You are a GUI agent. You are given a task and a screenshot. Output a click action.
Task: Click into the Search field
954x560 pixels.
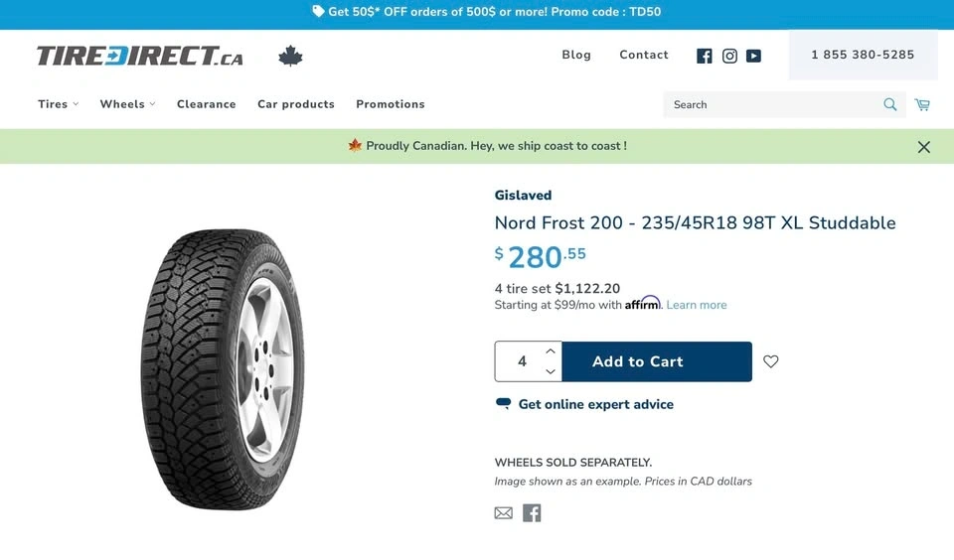[x=770, y=104]
